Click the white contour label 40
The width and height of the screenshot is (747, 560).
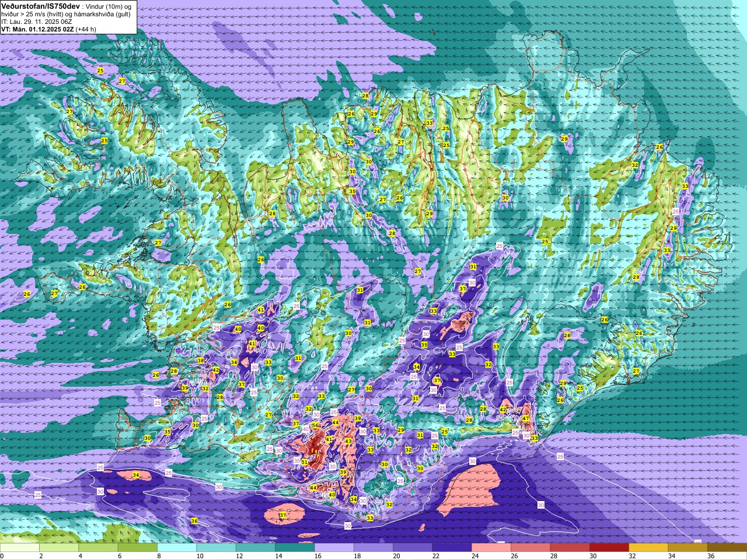305,429
